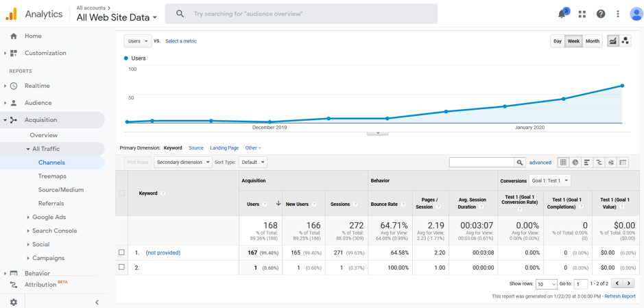The image size is (644, 308).
Task: Collapse chart with the handle arrow below it
Action: point(377,133)
